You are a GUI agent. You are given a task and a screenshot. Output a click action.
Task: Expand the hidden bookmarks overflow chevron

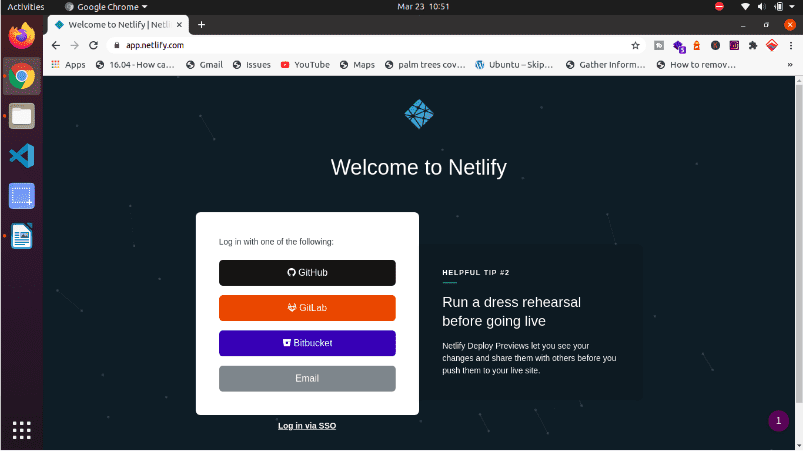click(x=791, y=65)
